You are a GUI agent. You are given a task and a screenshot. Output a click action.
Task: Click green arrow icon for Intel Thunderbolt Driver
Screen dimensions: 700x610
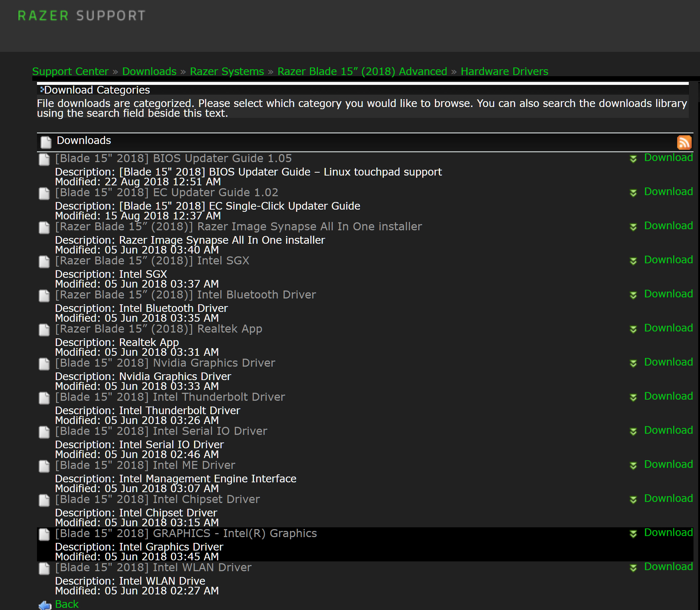click(633, 397)
